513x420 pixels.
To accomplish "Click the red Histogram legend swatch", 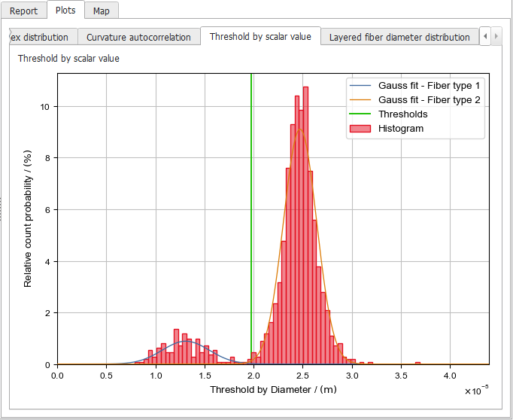I will tap(360, 128).
